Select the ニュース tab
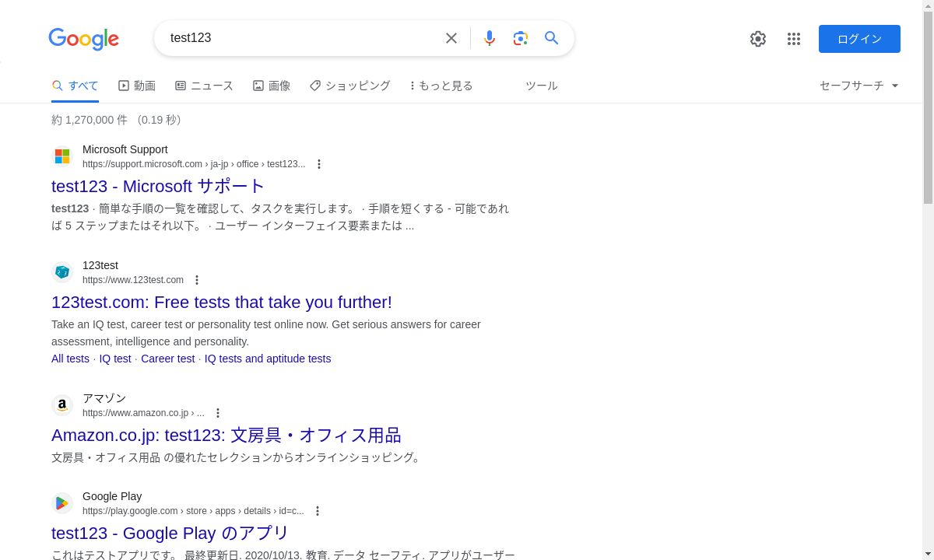The width and height of the screenshot is (934, 560). pyautogui.click(x=204, y=86)
